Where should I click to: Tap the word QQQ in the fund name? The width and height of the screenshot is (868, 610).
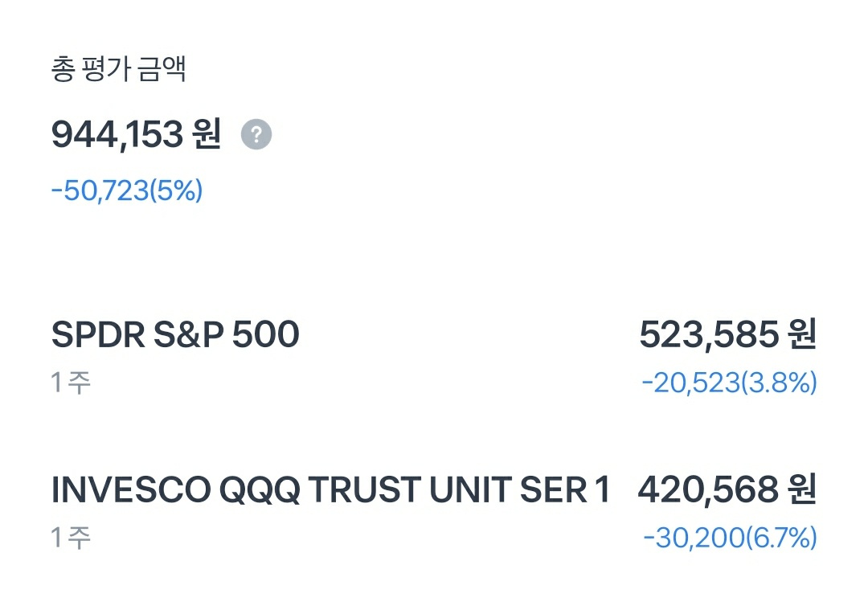(x=260, y=489)
